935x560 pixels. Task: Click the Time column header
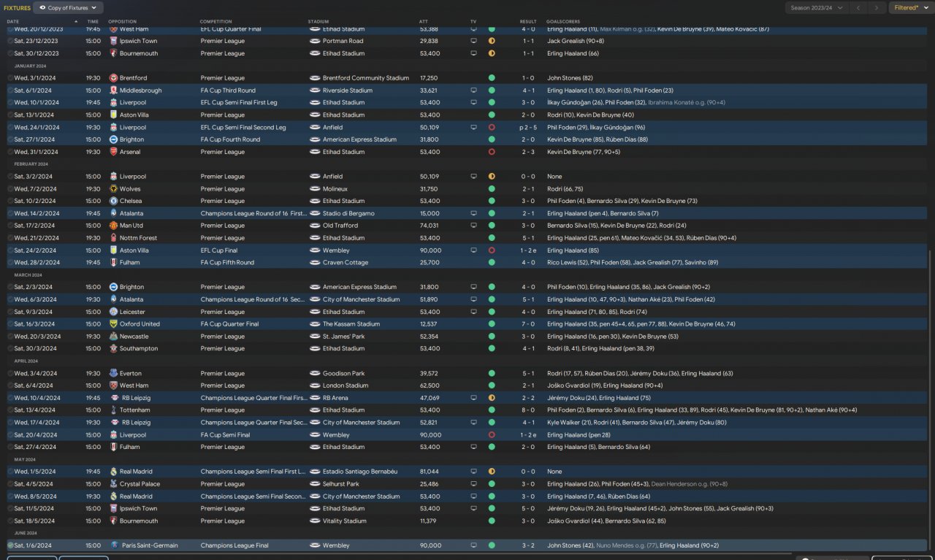coord(93,22)
